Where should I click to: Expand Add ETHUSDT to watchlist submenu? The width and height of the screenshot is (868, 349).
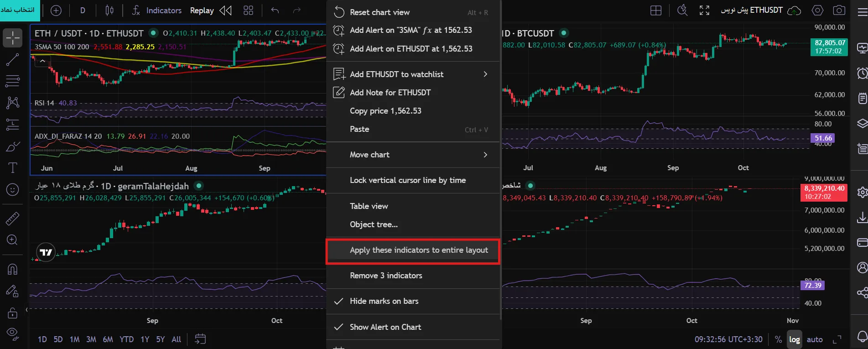413,74
